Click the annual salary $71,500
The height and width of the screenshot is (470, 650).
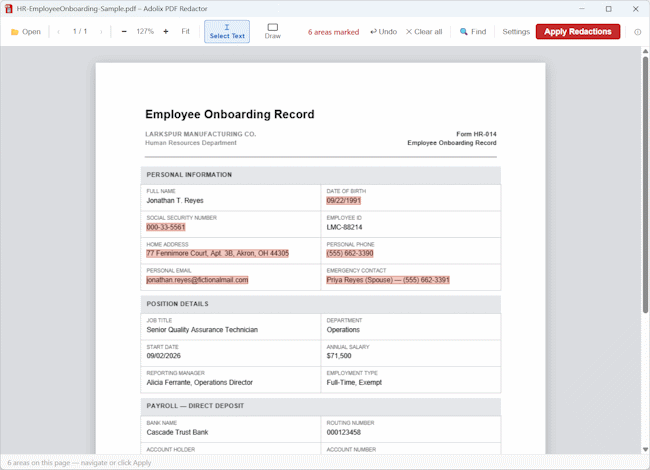click(339, 356)
